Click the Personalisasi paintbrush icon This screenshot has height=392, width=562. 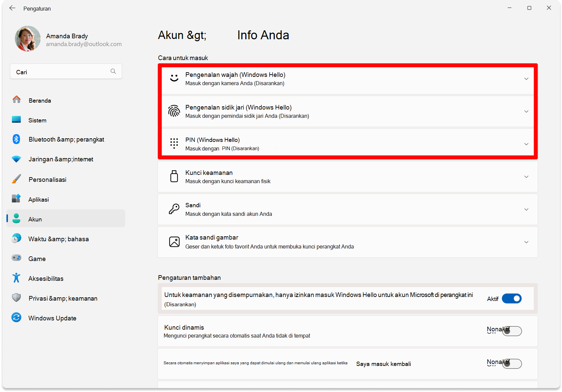(16, 179)
